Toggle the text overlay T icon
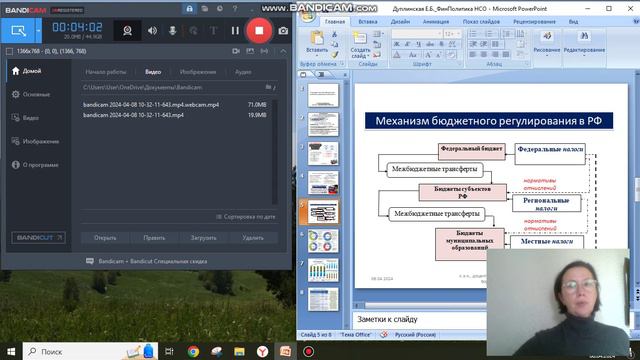This screenshot has height=360, width=640. [x=213, y=31]
